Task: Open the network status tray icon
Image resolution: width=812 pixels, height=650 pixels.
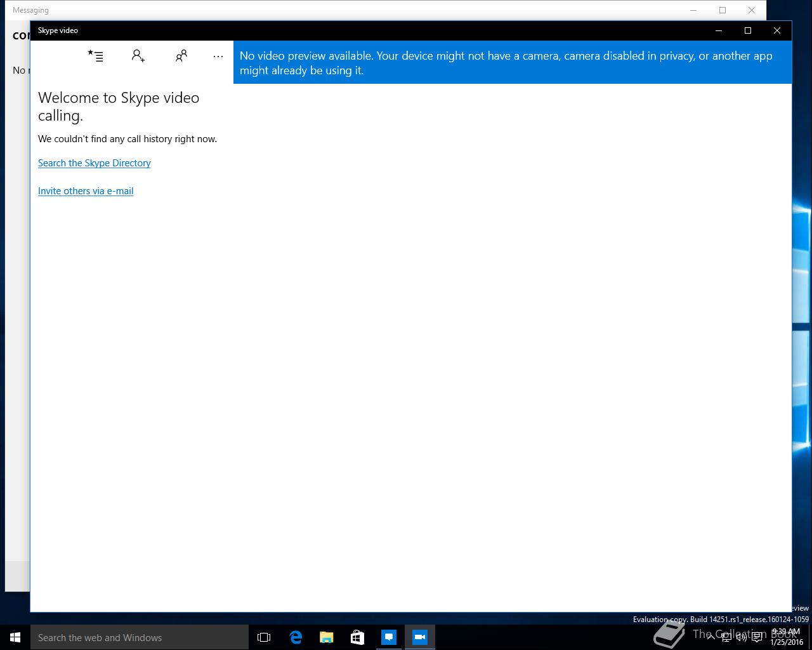Action: [726, 637]
